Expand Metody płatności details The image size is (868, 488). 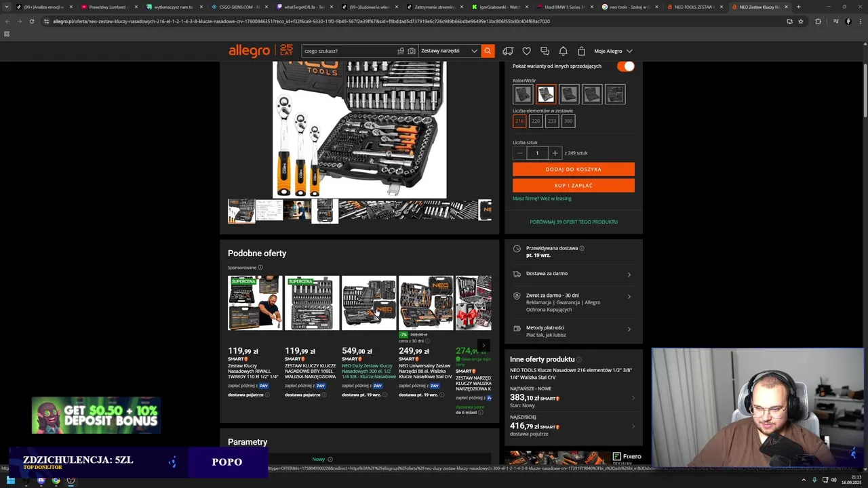[573, 331]
